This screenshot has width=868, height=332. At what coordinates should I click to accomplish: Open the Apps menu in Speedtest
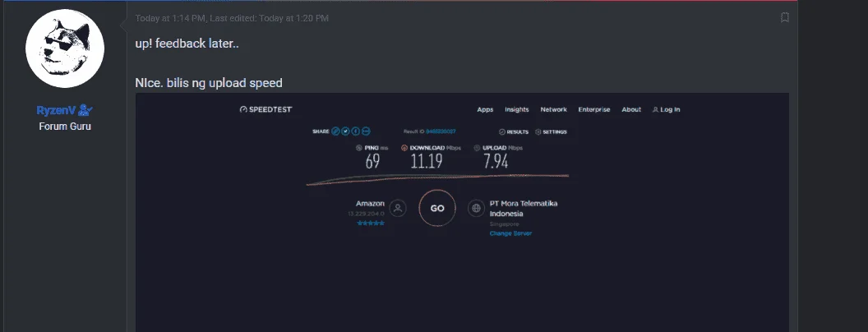coord(485,109)
